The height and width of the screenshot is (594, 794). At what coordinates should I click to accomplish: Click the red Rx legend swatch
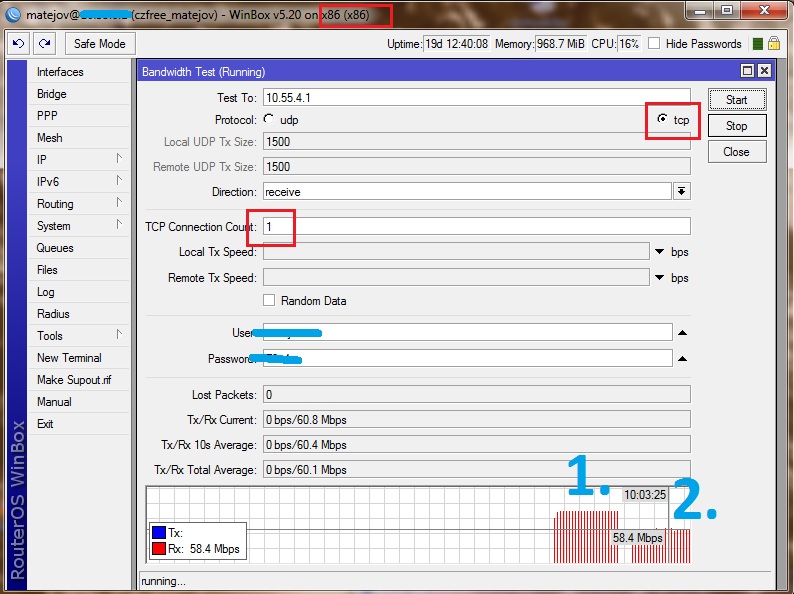tap(159, 548)
